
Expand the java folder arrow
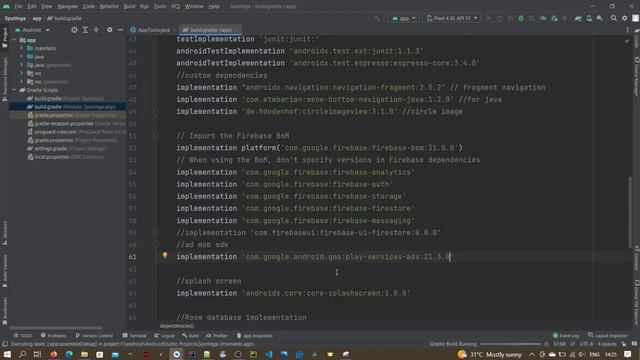coord(22,57)
